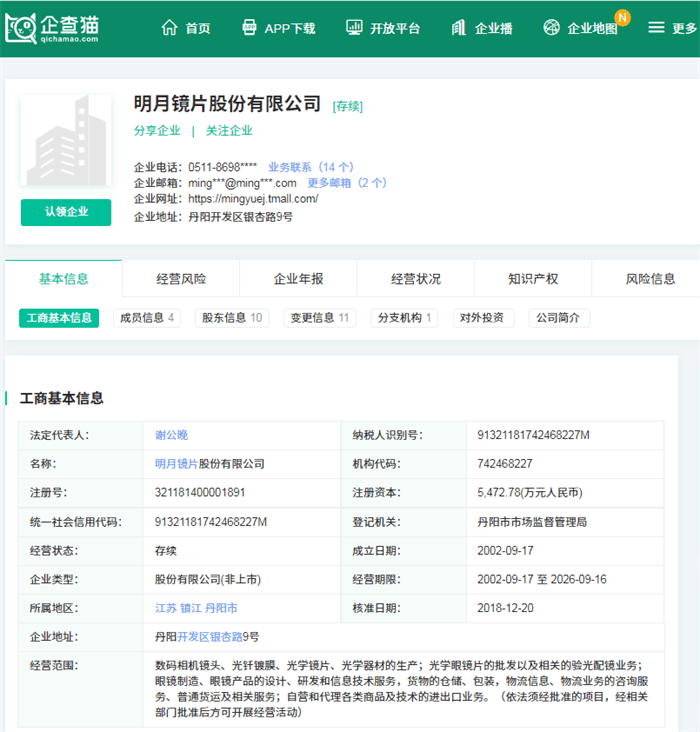This screenshot has height=732, width=700.
Task: Click 机构代码 value 742468227
Action: 505,464
